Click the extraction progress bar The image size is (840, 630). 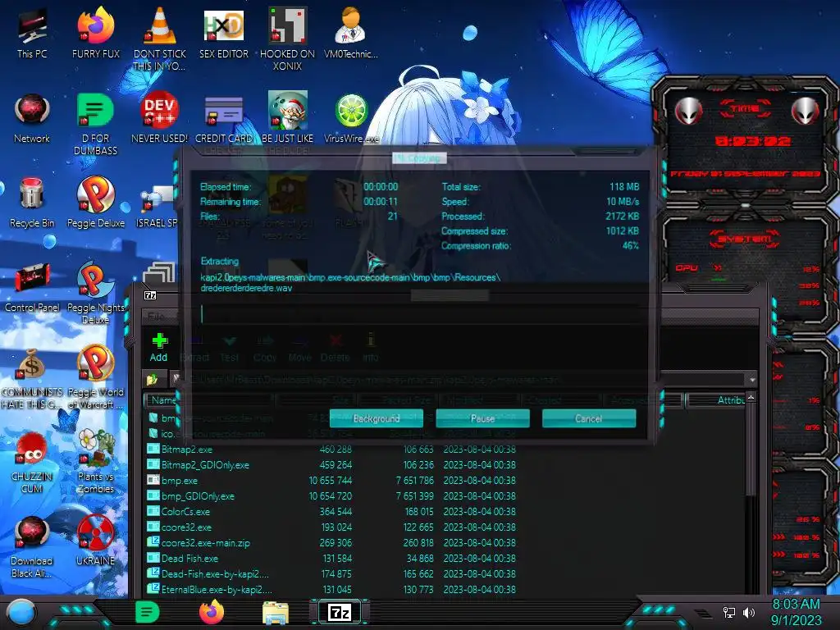point(421,314)
